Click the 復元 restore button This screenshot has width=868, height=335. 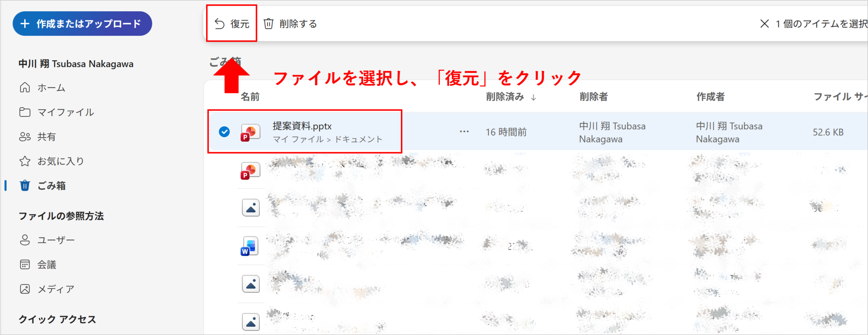click(x=232, y=24)
